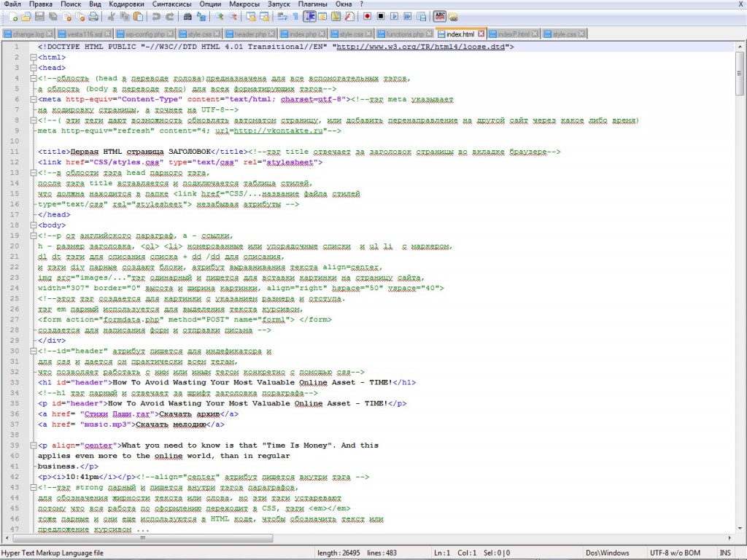Click the w3.org loose.dtd link on line 1

[421, 47]
